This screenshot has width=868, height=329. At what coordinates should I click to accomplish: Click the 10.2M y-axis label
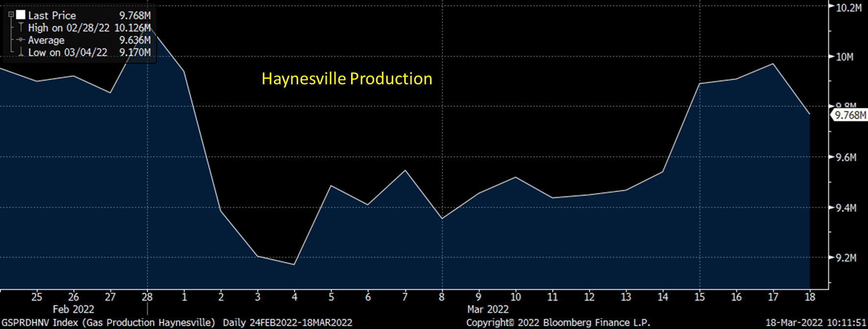pos(848,7)
